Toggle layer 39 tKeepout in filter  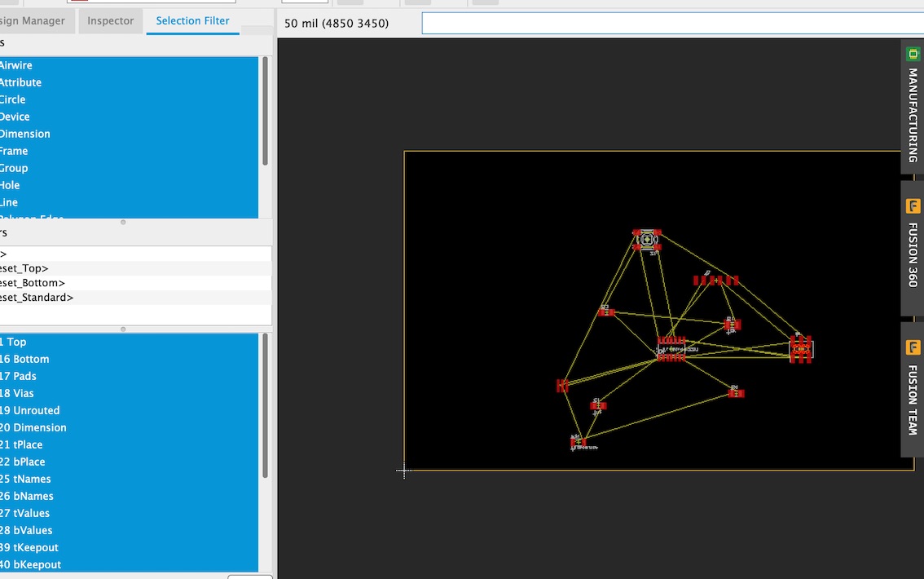pyautogui.click(x=129, y=547)
